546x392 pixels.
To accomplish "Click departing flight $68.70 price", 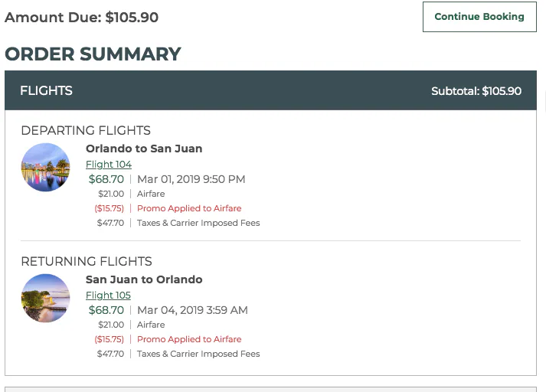I will 106,179.
